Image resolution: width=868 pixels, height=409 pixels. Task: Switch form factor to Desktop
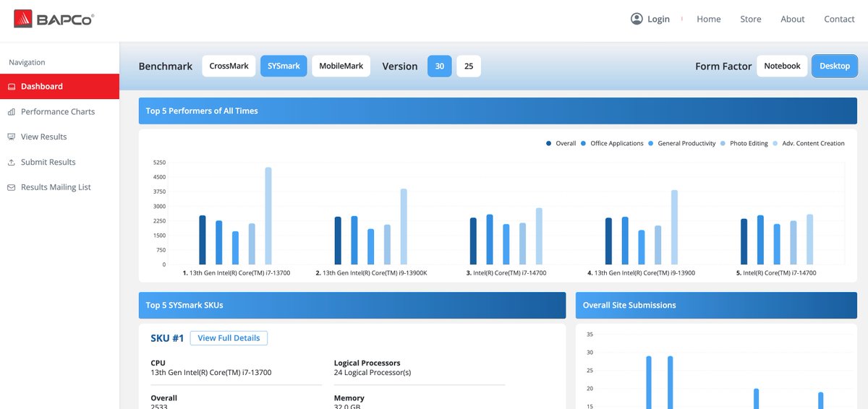tap(835, 66)
